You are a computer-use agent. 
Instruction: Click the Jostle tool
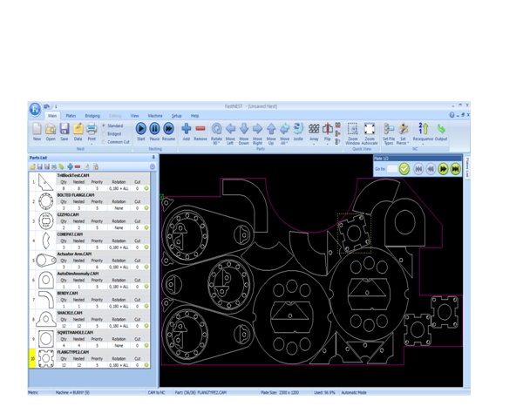tap(298, 129)
